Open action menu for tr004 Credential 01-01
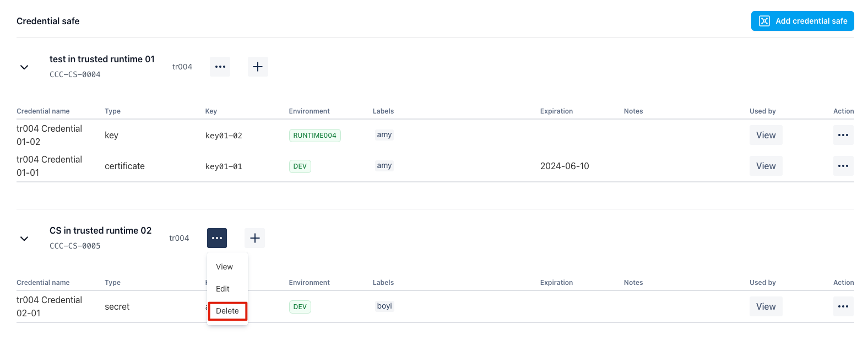This screenshot has height=340, width=868. coord(843,166)
